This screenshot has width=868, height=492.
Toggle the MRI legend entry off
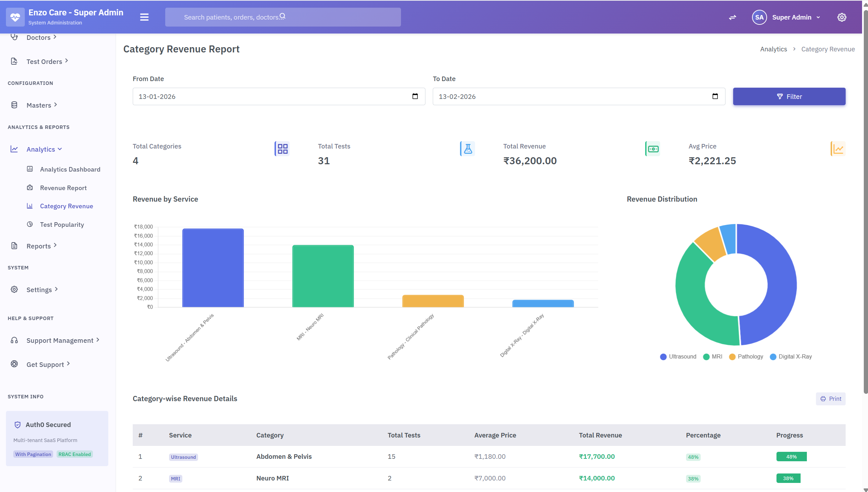(x=713, y=356)
